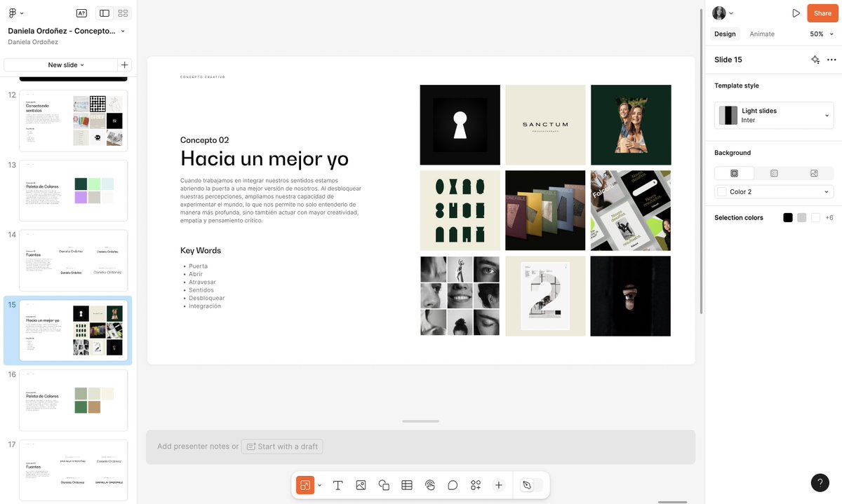Expand the file title dropdown chevron
This screenshot has width=842, height=504.
coord(123,31)
